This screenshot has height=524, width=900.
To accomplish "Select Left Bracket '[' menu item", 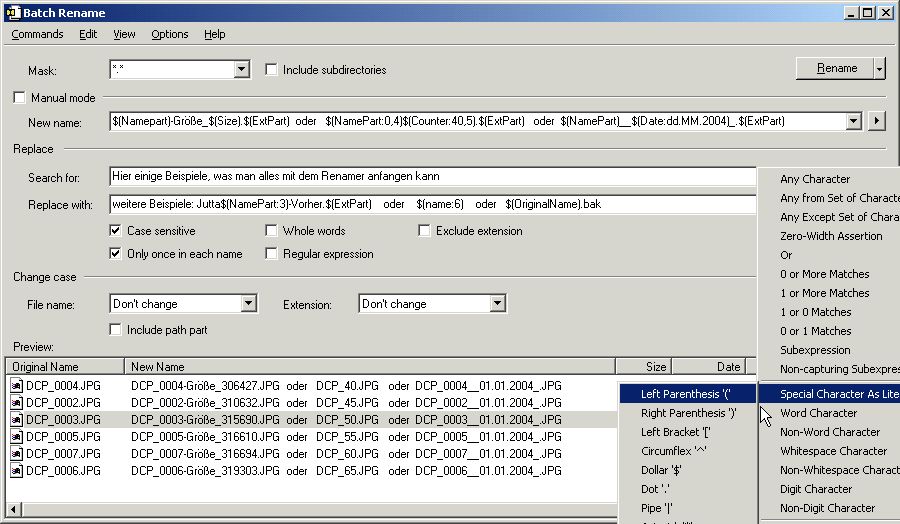I will (x=688, y=432).
